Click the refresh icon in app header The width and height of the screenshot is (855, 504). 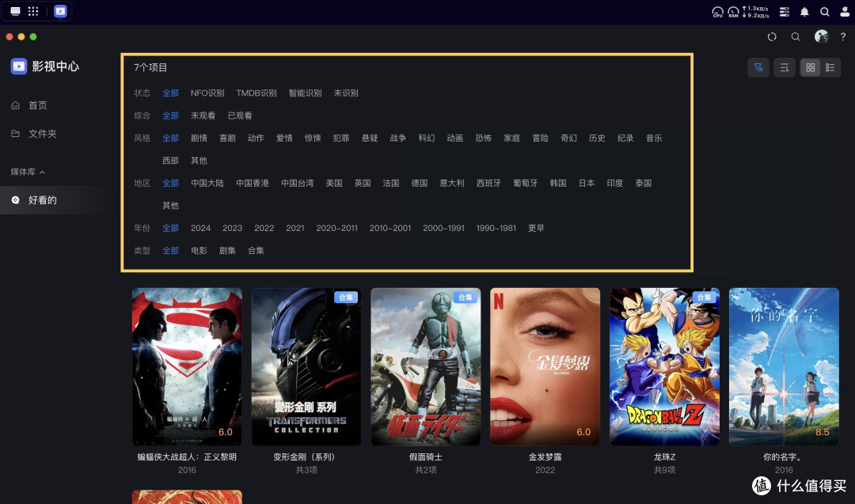point(772,36)
